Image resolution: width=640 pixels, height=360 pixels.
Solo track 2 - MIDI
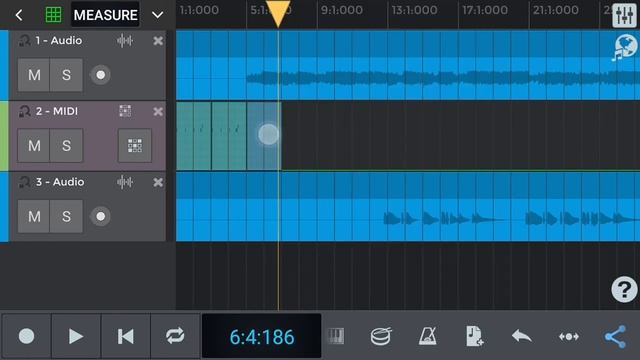pos(66,145)
